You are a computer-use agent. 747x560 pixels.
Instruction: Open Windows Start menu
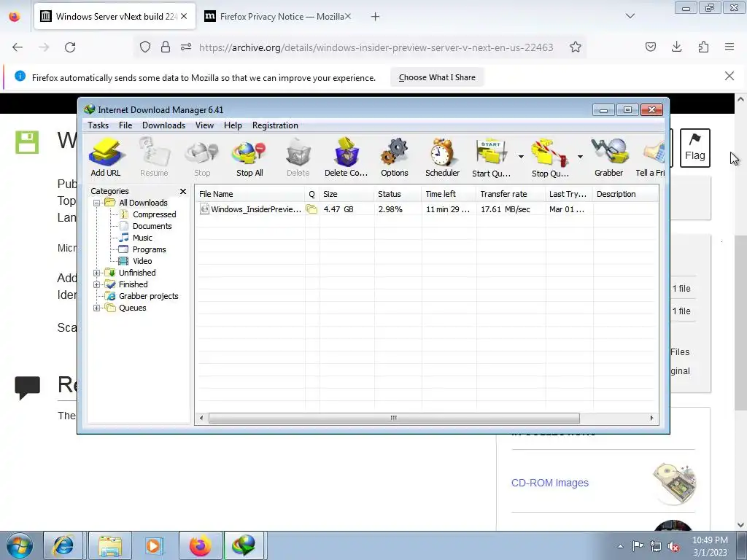pos(20,545)
